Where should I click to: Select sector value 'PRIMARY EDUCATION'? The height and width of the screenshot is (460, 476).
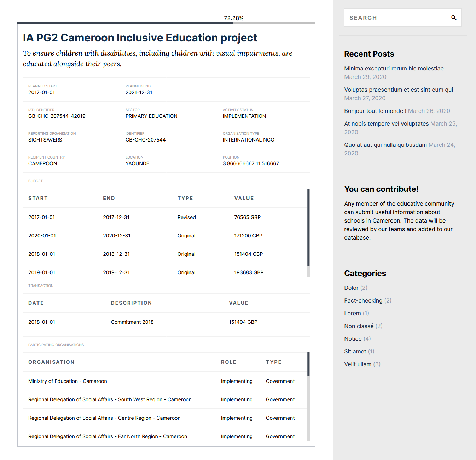151,116
